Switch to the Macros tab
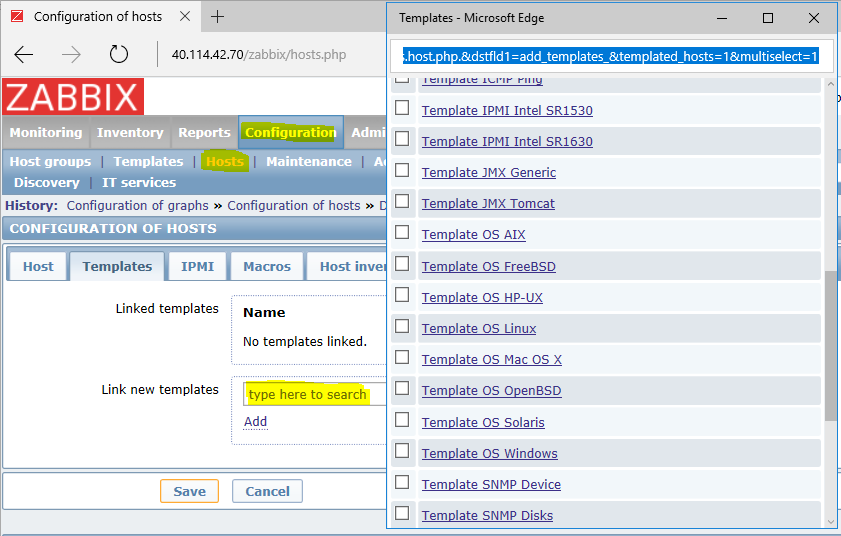841x536 pixels. 267,267
